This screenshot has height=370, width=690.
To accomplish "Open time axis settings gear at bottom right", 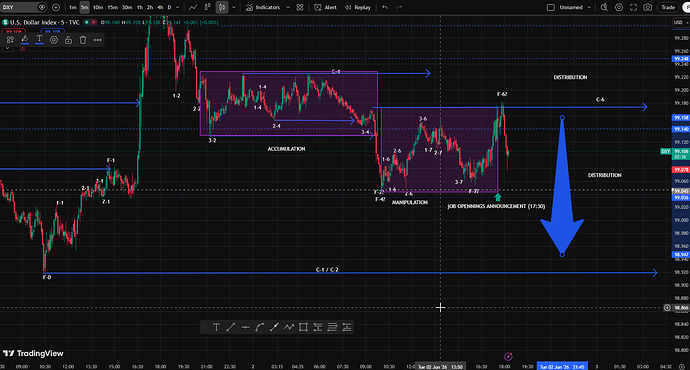I will pyautogui.click(x=682, y=366).
